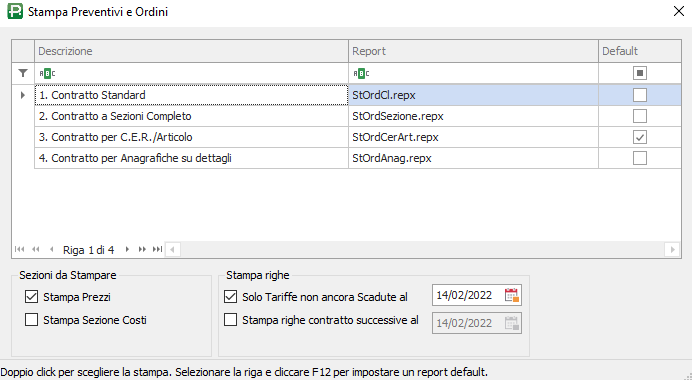Toggle Stampa Prezzi checkbox

point(31,297)
